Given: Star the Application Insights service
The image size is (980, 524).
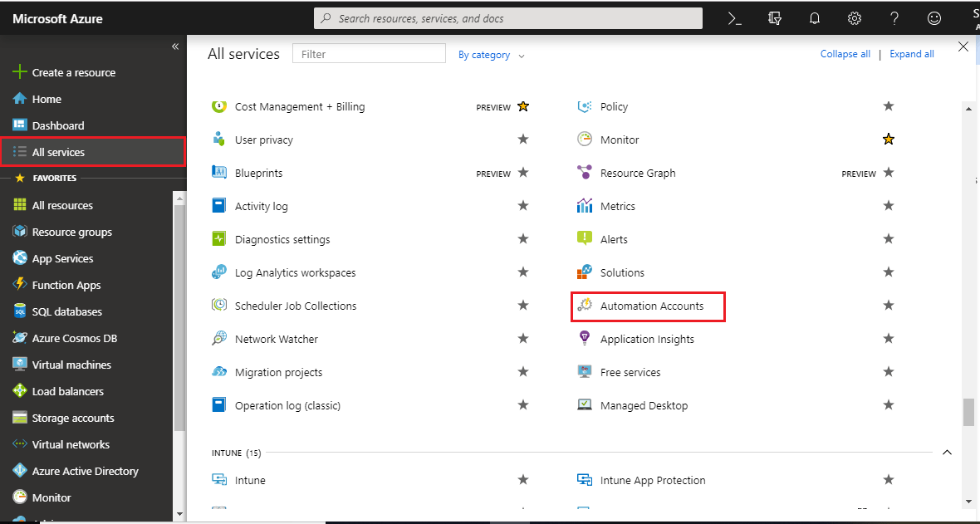Looking at the screenshot, I should click(x=888, y=339).
